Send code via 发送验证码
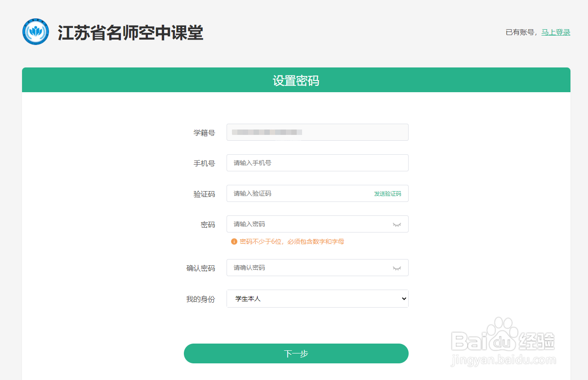588x380 pixels. pos(388,194)
